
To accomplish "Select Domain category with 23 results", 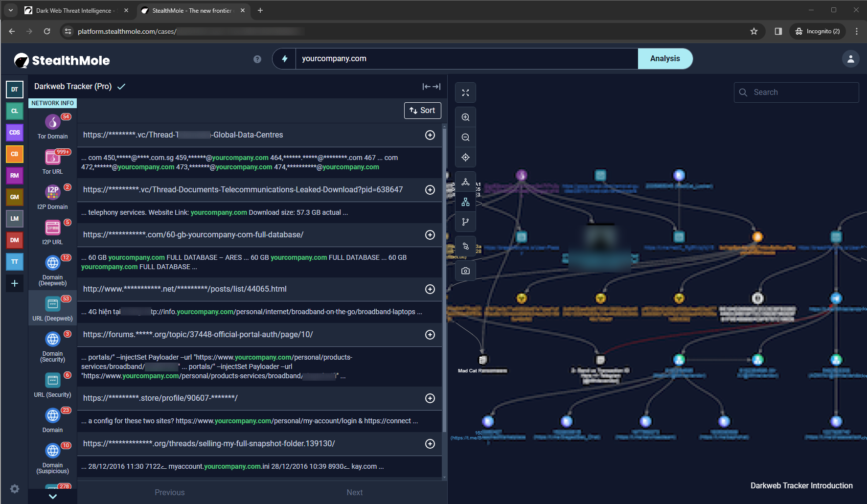I will (x=53, y=420).
